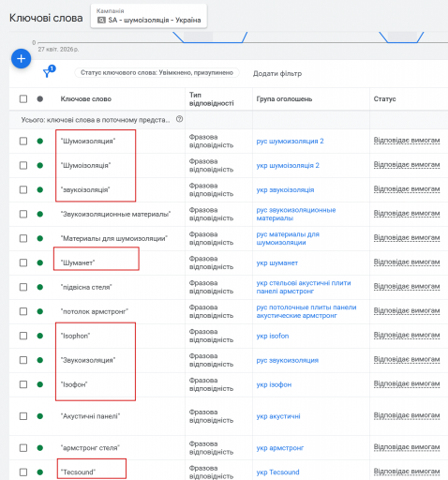Click status Відповідає вимогам for "Шумоизоляция"
This screenshot has width=448, height=480.
407,141
